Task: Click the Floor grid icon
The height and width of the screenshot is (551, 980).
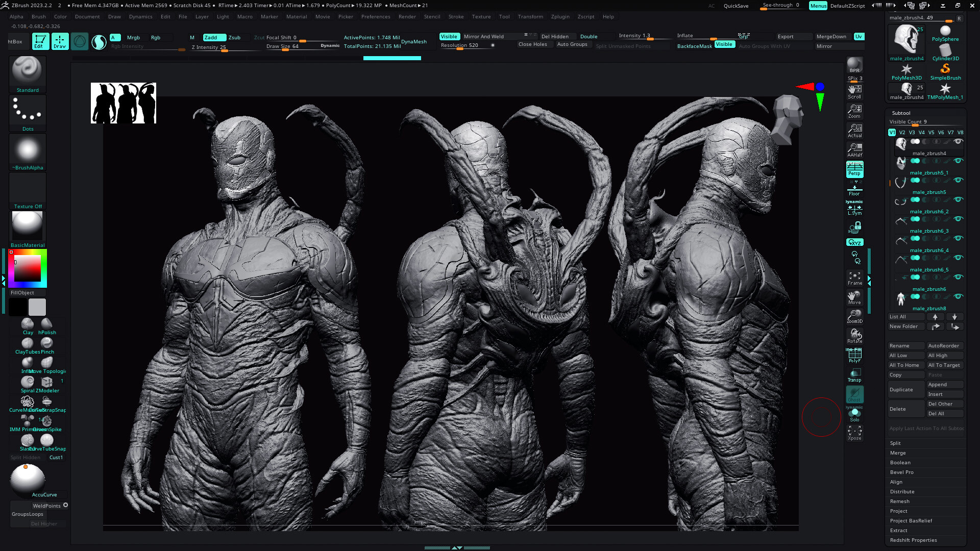Action: coord(854,190)
